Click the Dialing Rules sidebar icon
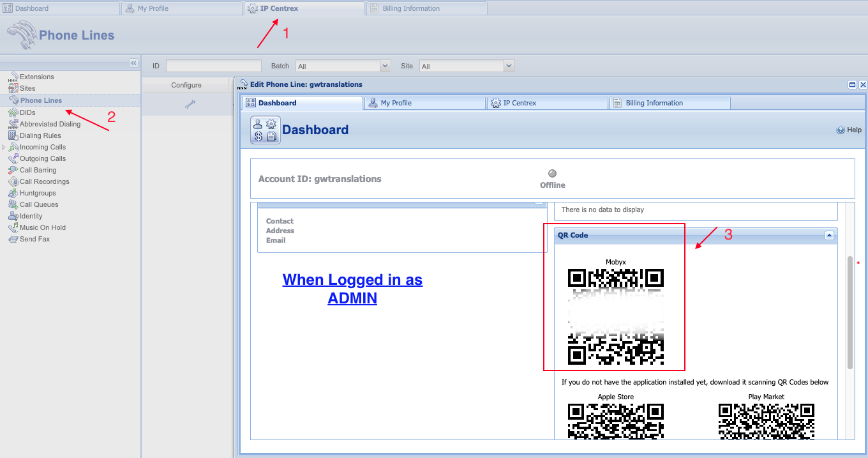Image resolution: width=868 pixels, height=458 pixels. pos(13,135)
